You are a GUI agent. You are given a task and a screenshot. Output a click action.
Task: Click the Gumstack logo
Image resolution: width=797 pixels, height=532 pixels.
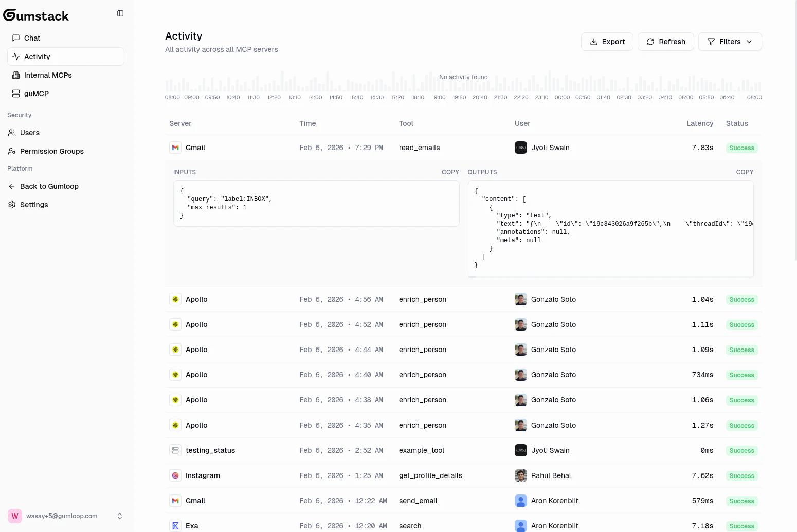tap(36, 15)
